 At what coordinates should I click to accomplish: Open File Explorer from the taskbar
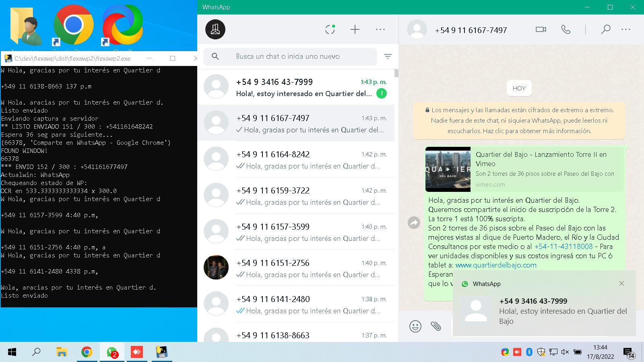click(x=61, y=352)
